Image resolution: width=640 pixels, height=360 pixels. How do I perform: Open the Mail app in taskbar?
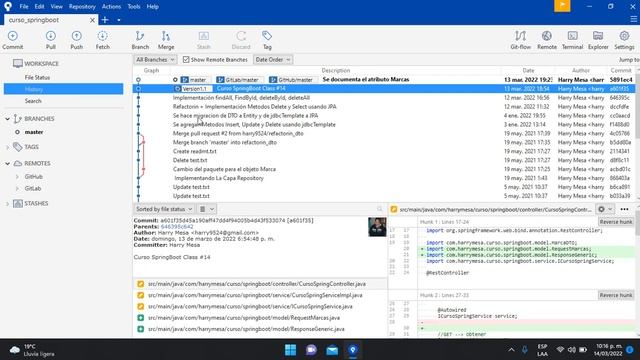(x=332, y=350)
